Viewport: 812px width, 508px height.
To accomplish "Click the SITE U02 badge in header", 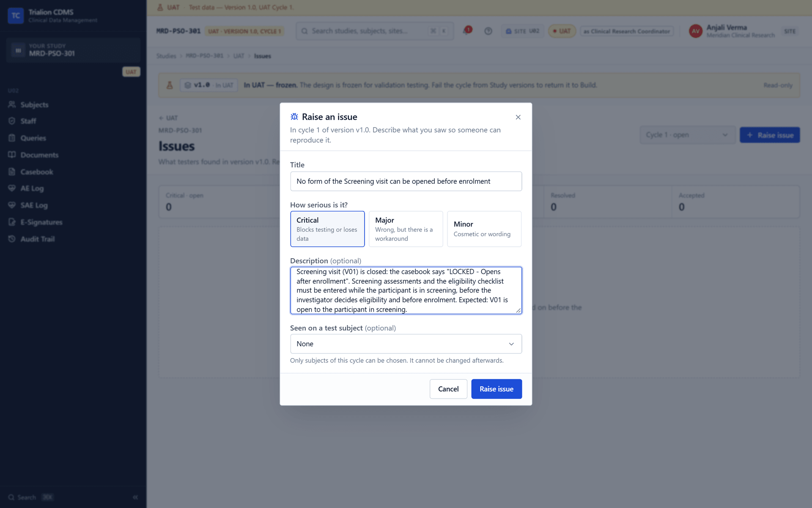I will coord(523,31).
